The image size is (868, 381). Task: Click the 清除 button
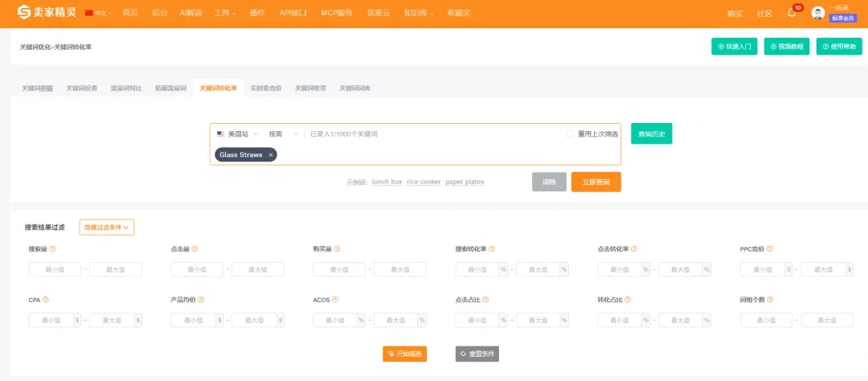point(549,182)
